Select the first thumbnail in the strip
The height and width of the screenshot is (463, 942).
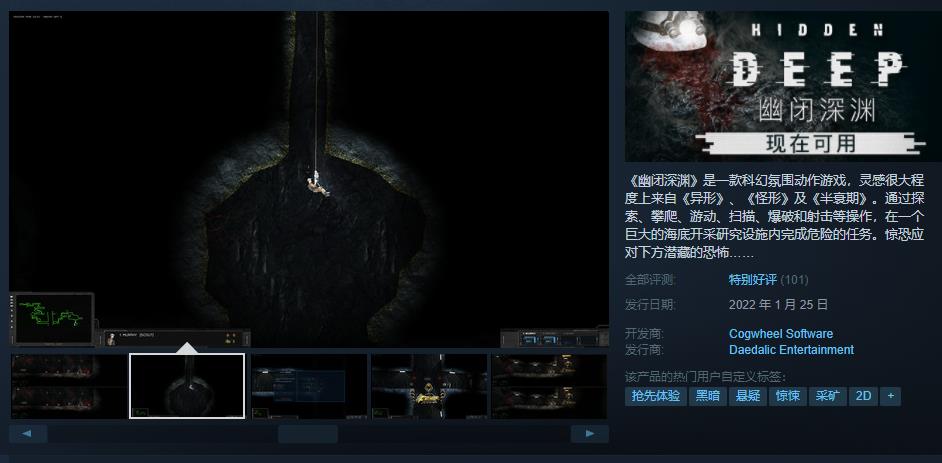pos(67,386)
